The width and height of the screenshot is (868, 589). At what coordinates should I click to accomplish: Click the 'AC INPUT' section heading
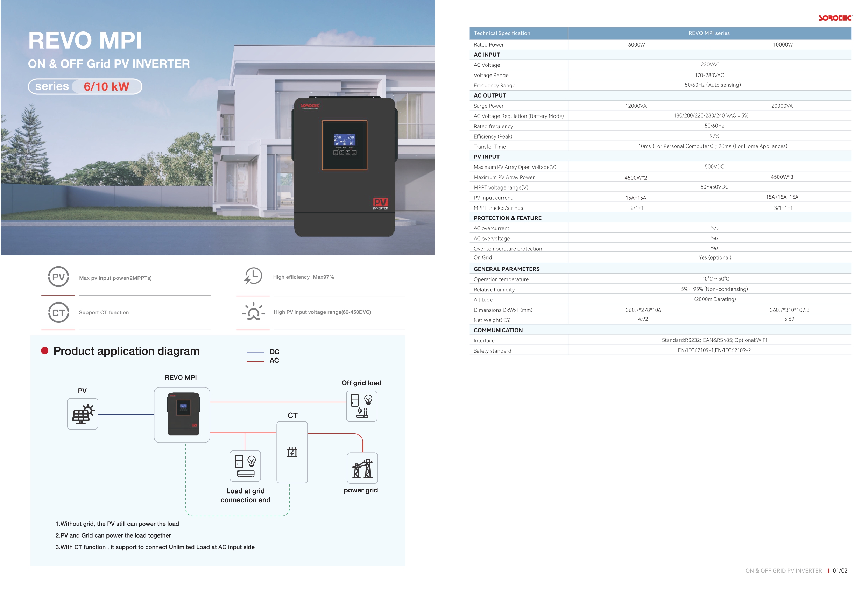point(487,55)
